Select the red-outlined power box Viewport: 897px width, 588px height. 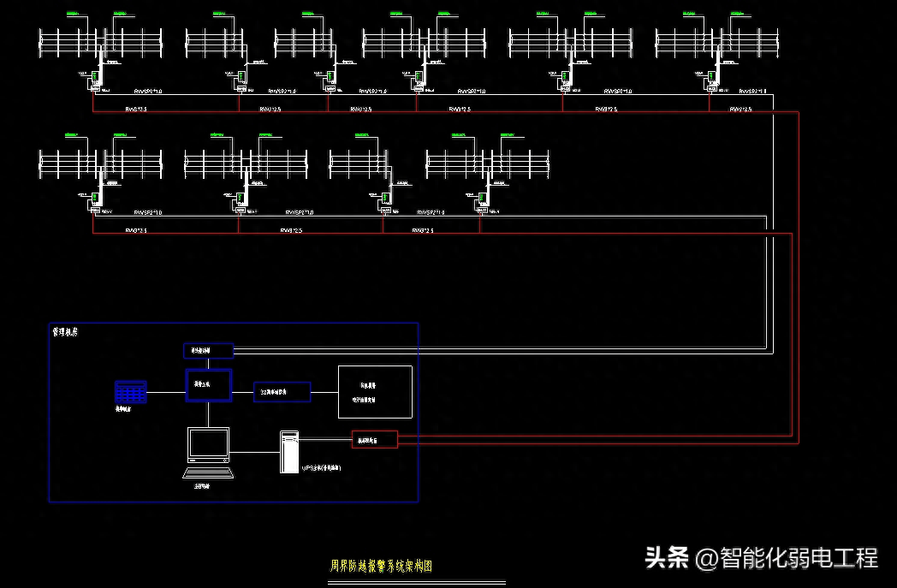click(375, 440)
